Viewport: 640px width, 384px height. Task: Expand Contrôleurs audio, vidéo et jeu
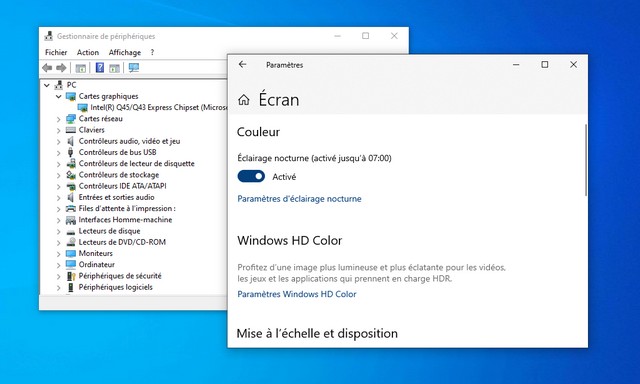coord(58,141)
